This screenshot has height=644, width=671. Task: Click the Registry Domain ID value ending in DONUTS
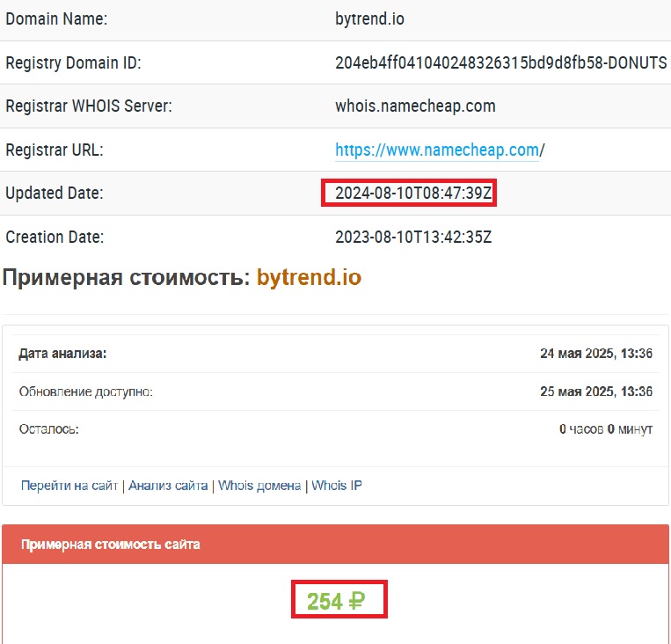(500, 62)
